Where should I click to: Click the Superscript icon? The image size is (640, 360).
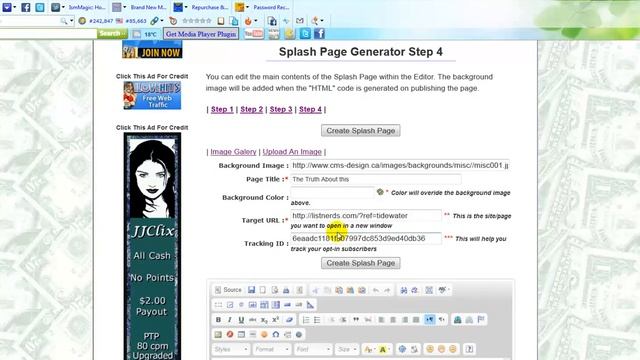click(x=276, y=320)
